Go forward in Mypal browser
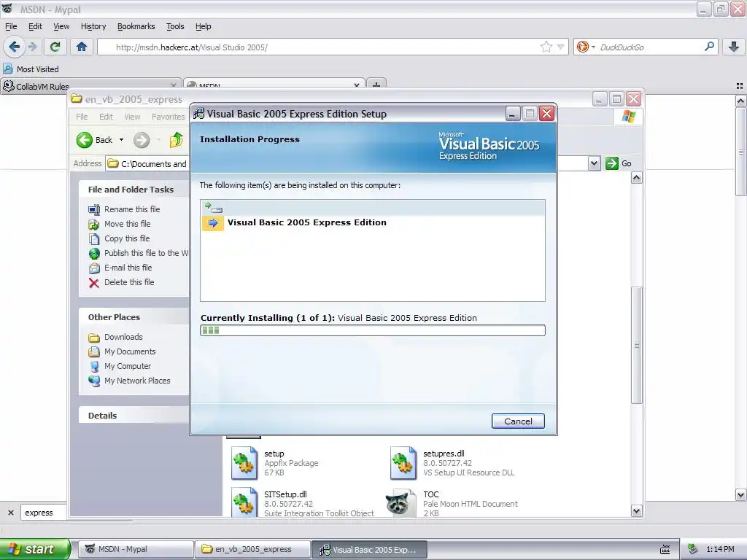The image size is (747, 560). click(x=33, y=47)
